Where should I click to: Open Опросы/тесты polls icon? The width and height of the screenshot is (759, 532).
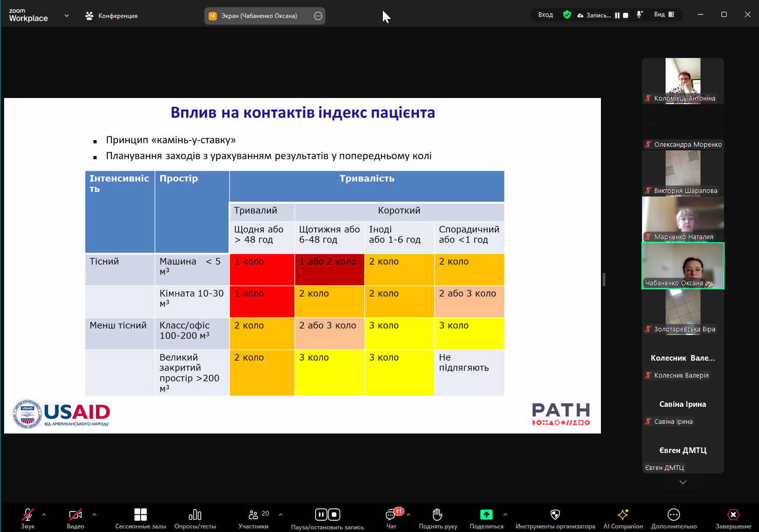(195, 515)
